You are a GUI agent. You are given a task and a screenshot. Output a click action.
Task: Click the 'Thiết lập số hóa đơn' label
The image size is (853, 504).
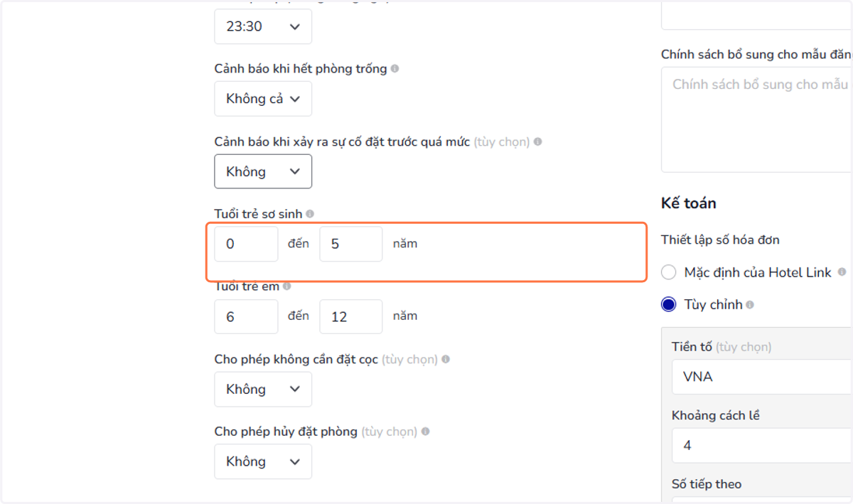720,240
